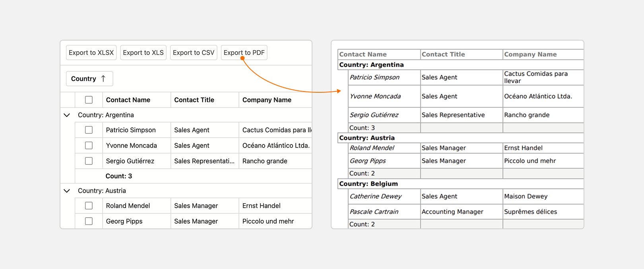The height and width of the screenshot is (269, 644).
Task: Collapse the Country: Argentina group
Action: tap(67, 115)
